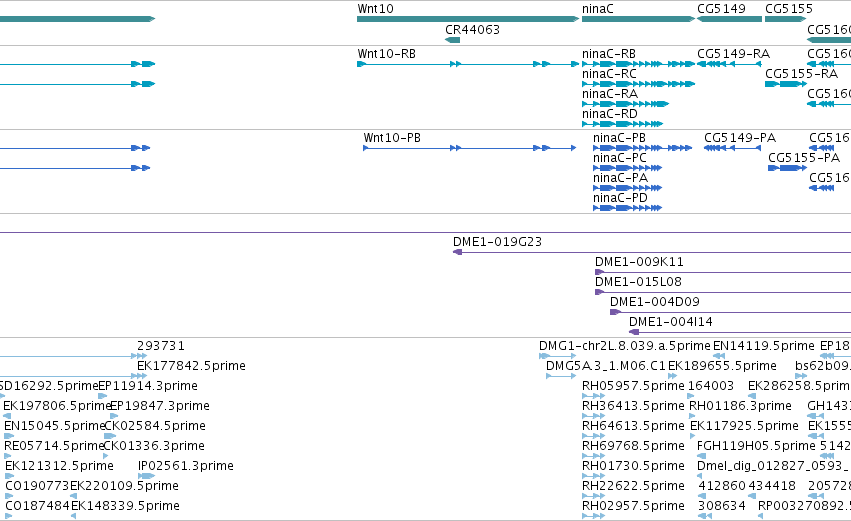
Task: Open the Wnt10-RB transcript
Action: pos(468,64)
